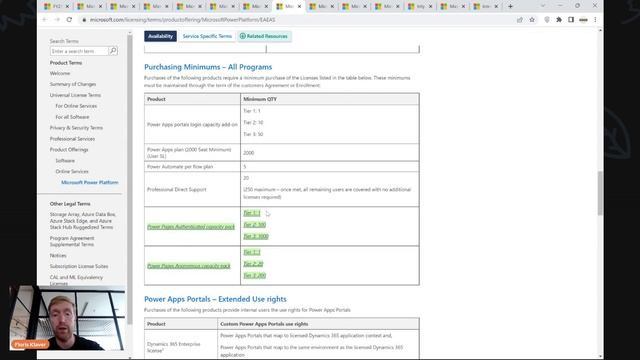Click the Floris Klaver webcam video
This screenshot has height=360, width=640.
click(67, 318)
